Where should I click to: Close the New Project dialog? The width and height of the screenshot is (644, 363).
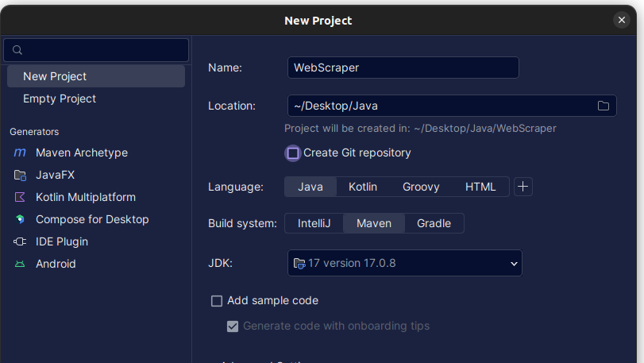[x=622, y=20]
